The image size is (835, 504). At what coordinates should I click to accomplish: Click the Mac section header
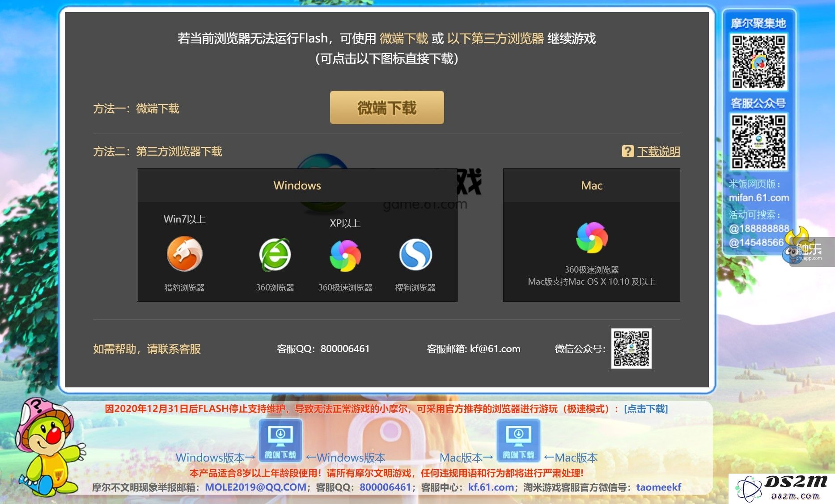pos(592,185)
